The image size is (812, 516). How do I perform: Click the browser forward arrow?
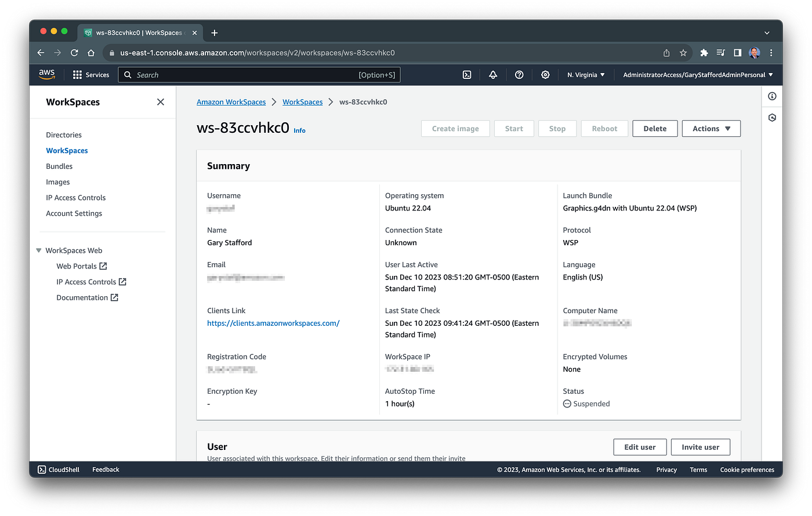(x=57, y=53)
